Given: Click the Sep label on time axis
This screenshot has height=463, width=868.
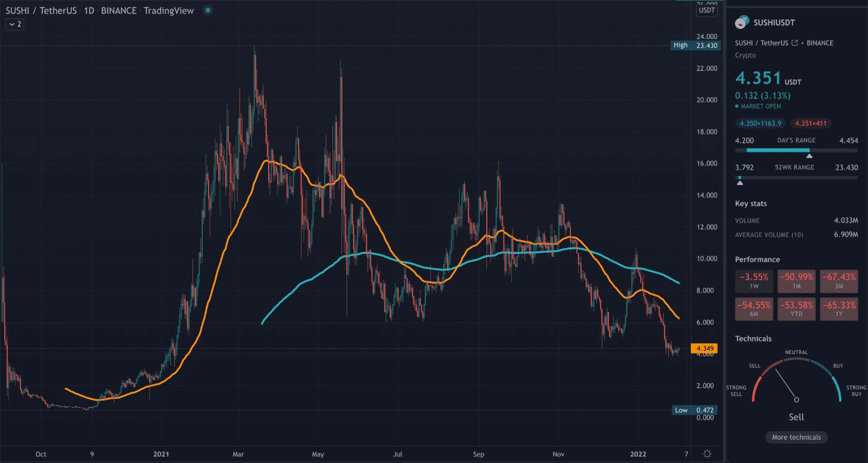Looking at the screenshot, I should point(479,454).
